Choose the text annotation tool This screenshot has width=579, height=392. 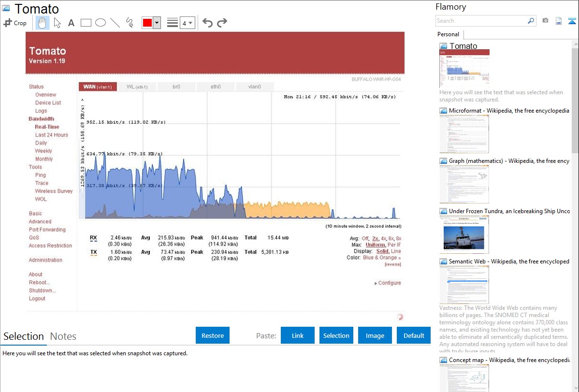click(71, 23)
